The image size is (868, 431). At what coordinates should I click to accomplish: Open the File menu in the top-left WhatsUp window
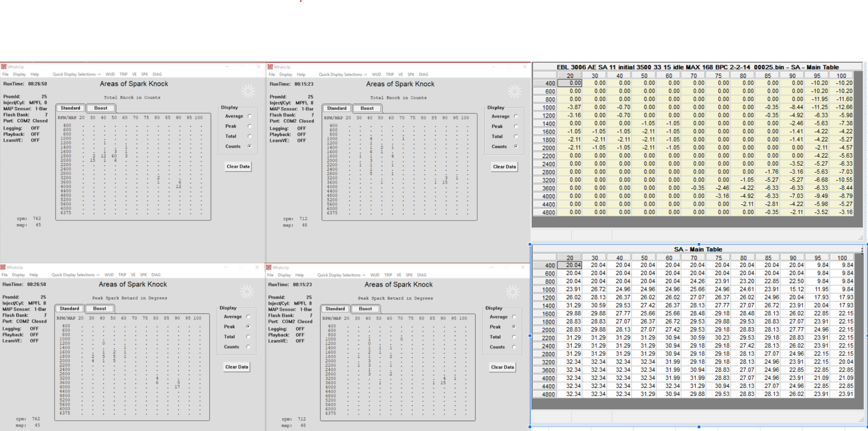(x=5, y=74)
